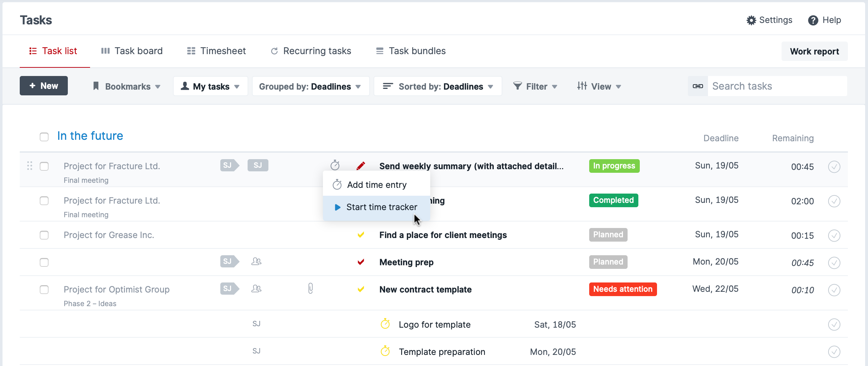Viewport: 868px width, 366px height.
Task: Click red checkmark priority icon for Meeting prep
Action: coord(361,262)
